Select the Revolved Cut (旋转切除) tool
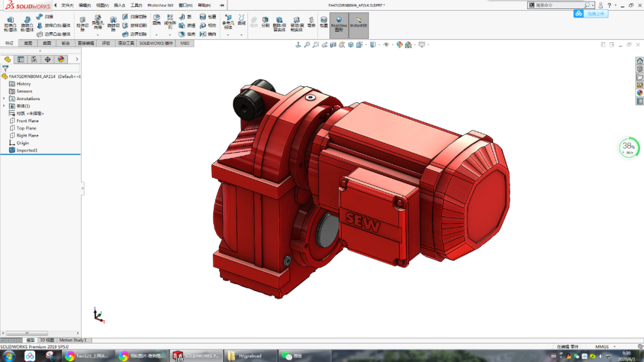Viewport: 644px width, 362px height. click(113, 24)
